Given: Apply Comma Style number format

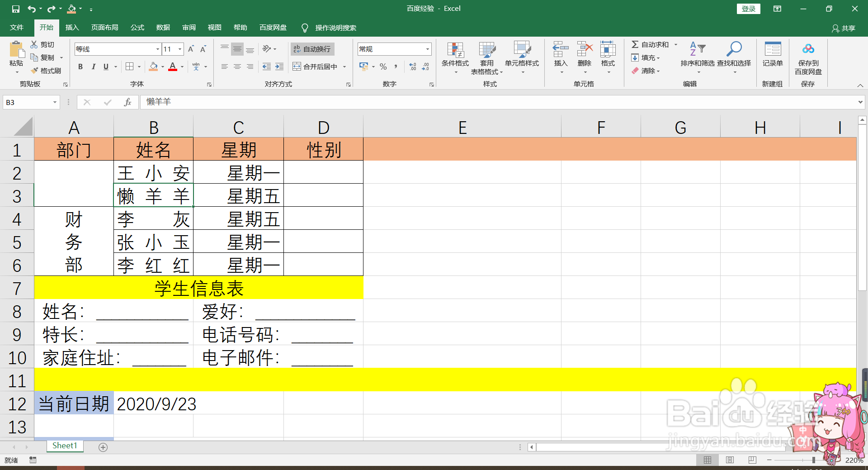Looking at the screenshot, I should (x=396, y=66).
